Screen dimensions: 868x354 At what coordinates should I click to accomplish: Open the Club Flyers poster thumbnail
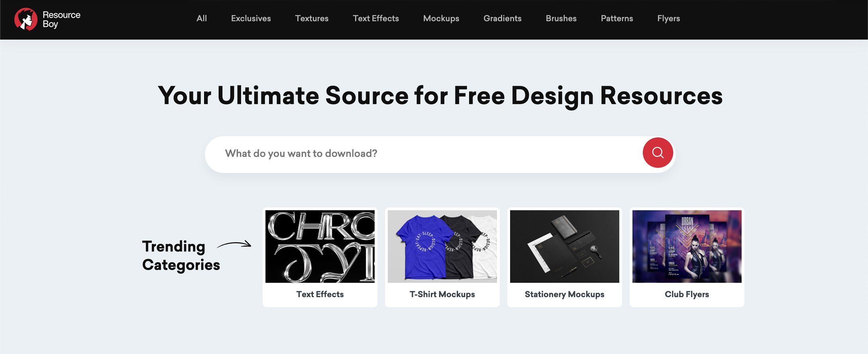click(687, 246)
